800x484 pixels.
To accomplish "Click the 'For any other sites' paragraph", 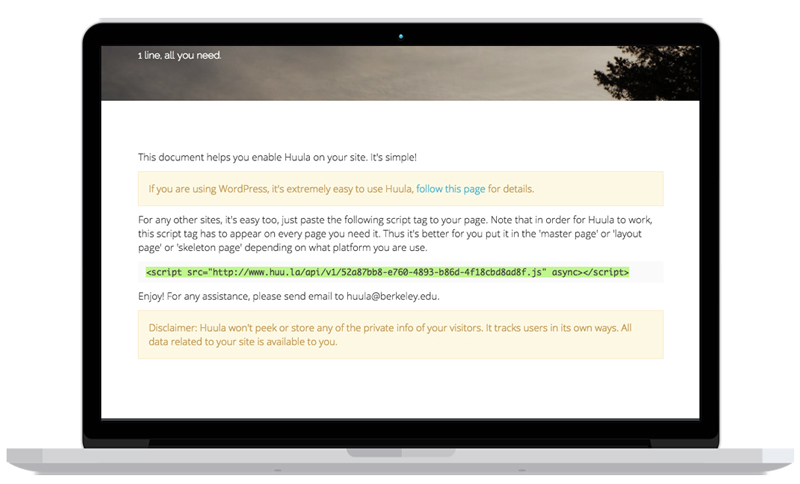I will click(x=395, y=234).
